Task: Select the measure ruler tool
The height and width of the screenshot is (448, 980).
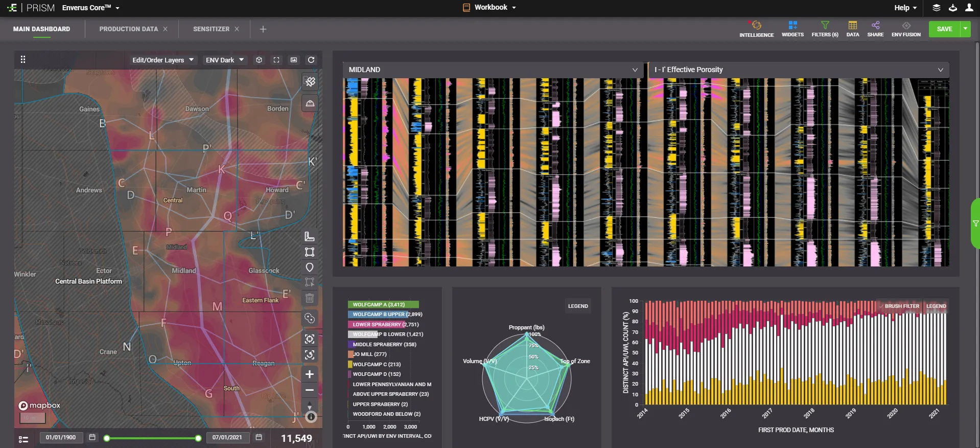Action: (x=310, y=236)
